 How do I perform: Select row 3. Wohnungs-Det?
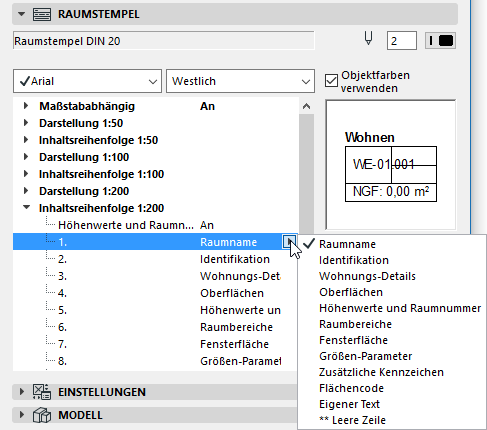click(x=155, y=276)
